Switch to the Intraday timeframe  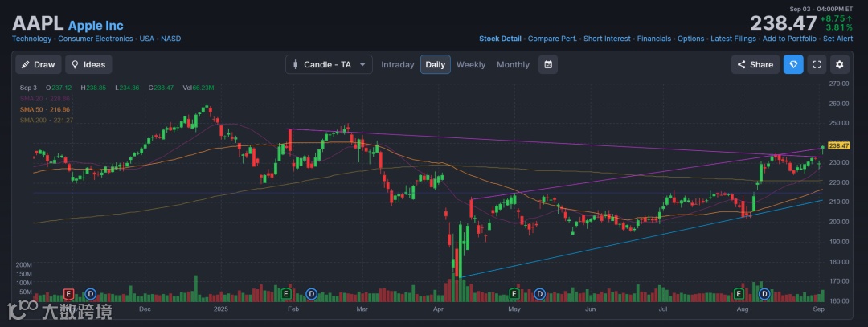tap(398, 65)
